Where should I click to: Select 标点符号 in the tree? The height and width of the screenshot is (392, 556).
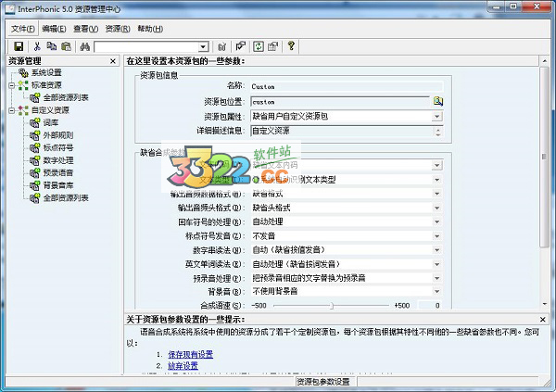(x=58, y=148)
